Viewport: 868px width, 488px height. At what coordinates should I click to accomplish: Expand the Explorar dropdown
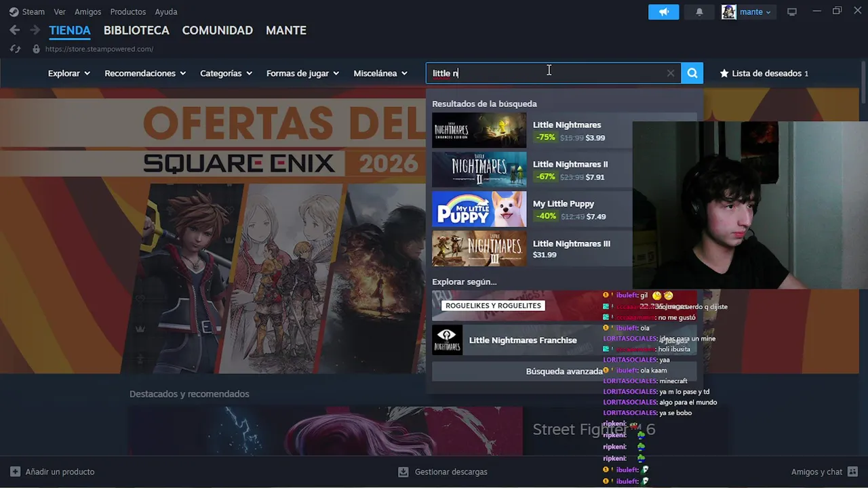[x=69, y=73]
